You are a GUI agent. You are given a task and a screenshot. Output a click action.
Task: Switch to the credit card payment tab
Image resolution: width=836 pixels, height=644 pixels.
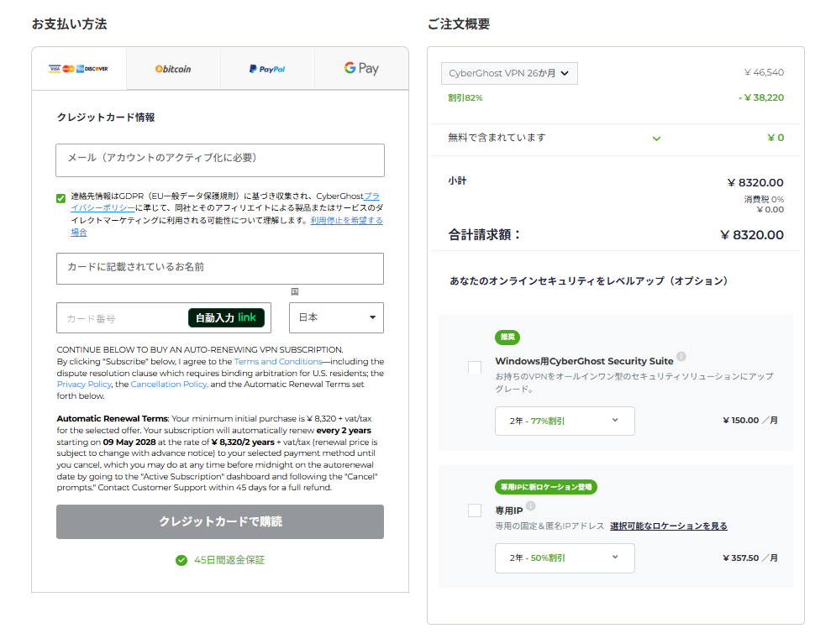[78, 69]
